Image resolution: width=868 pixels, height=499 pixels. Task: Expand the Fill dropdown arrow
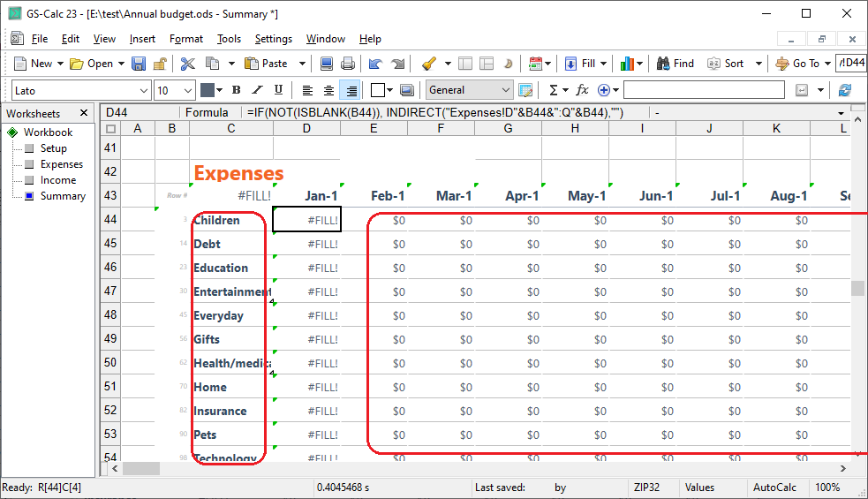click(603, 64)
